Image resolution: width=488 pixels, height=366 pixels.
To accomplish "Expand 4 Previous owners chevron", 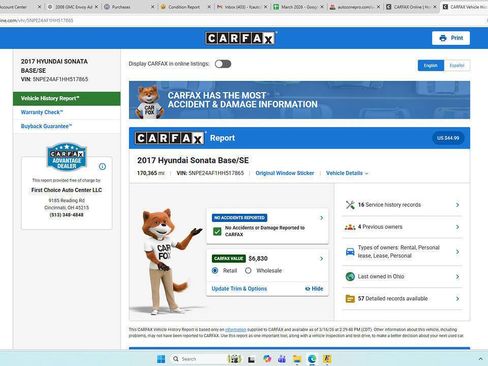I will [457, 227].
